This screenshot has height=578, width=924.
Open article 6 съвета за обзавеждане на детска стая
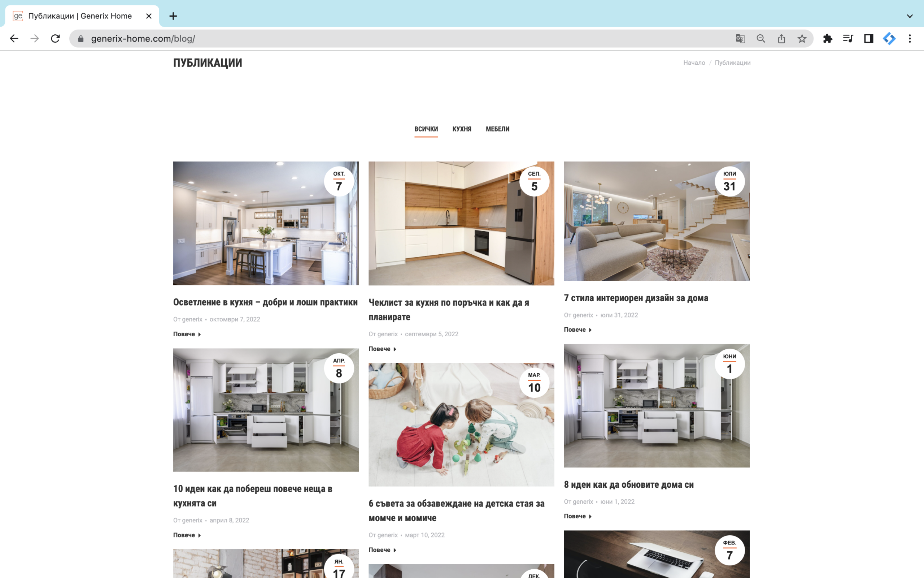[x=456, y=511]
